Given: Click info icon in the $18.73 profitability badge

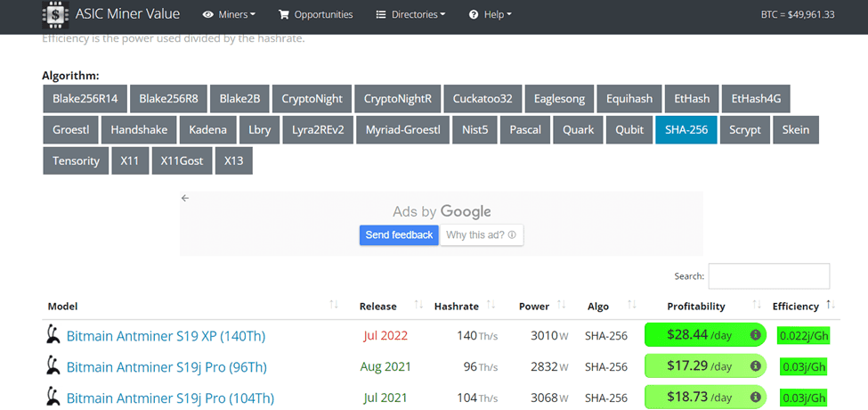Looking at the screenshot, I should point(755,398).
